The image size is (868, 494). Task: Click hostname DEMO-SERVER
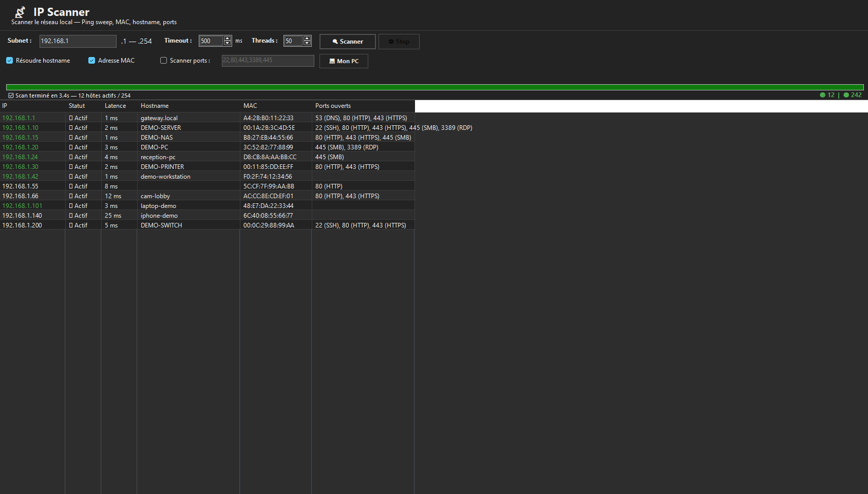click(x=161, y=128)
